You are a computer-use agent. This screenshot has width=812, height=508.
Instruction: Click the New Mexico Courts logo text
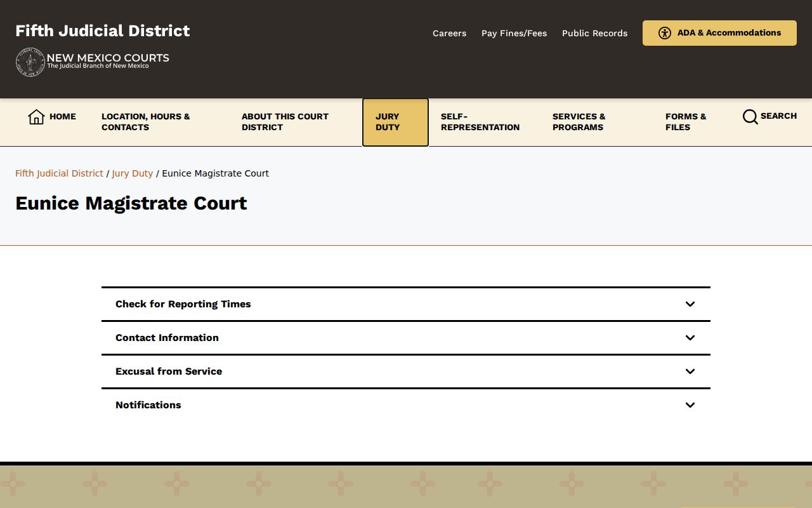[x=108, y=60]
